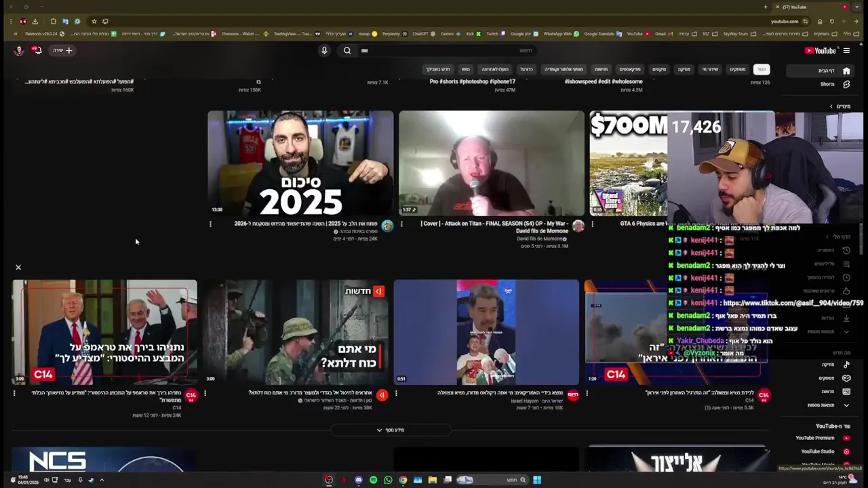Open more options of Delta force video

point(205,393)
